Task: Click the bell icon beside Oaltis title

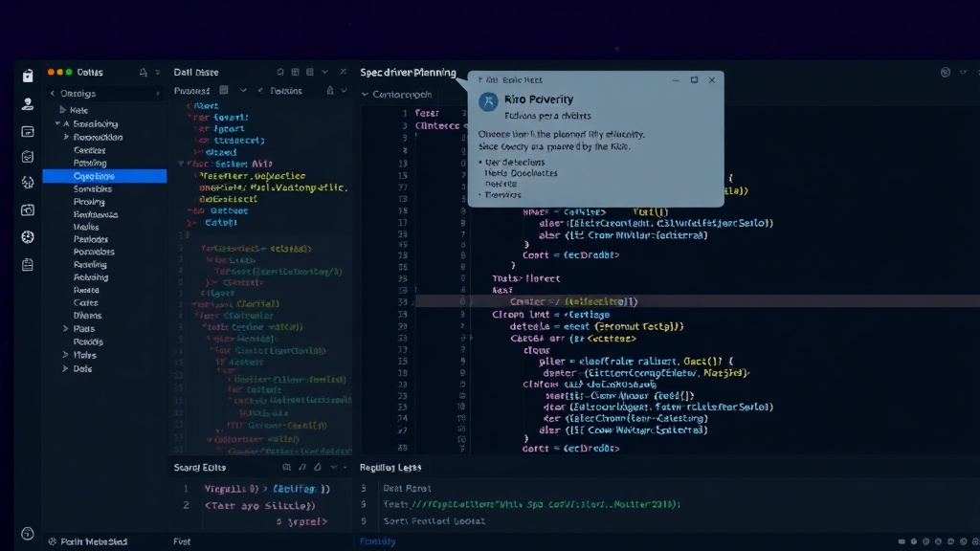Action: pyautogui.click(x=144, y=73)
